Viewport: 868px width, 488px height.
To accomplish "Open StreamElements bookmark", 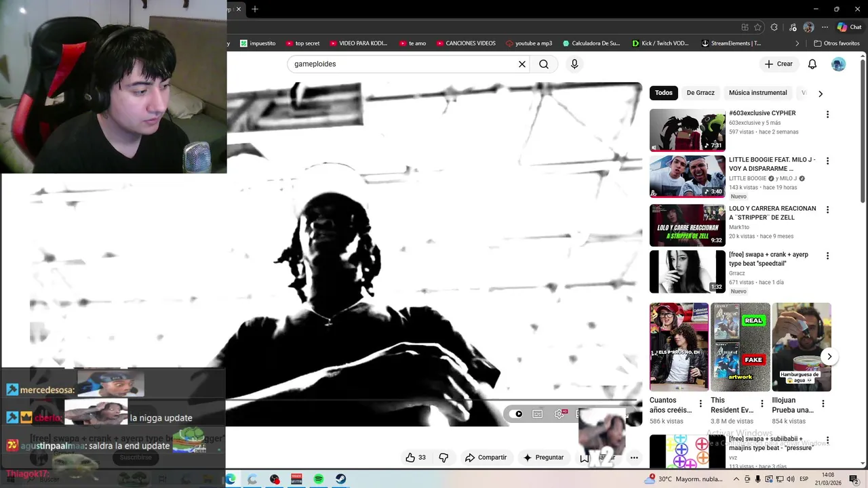I will coord(732,43).
